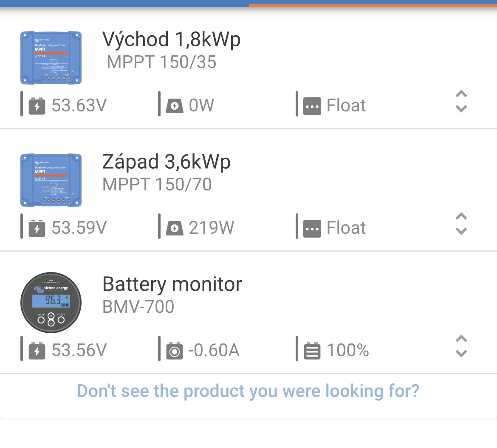The image size is (497, 448).
Task: Click solar power icon showing 0W
Action: coord(174,106)
